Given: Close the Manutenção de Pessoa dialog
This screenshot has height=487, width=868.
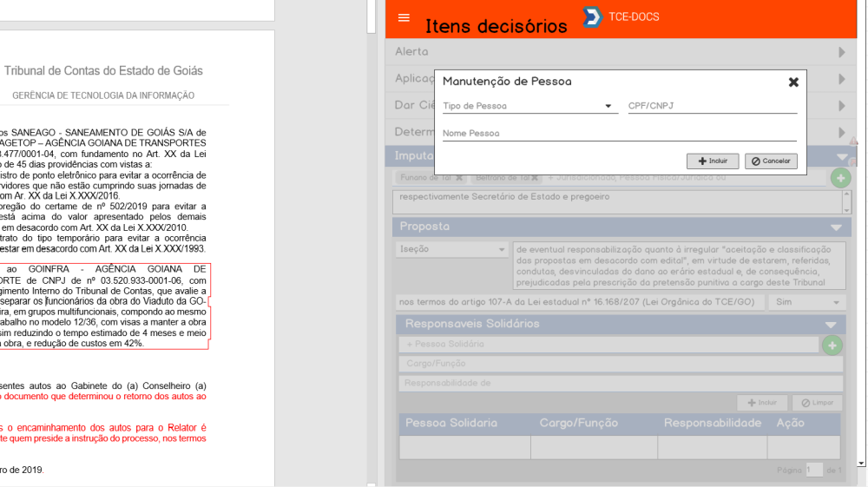Looking at the screenshot, I should (x=793, y=82).
